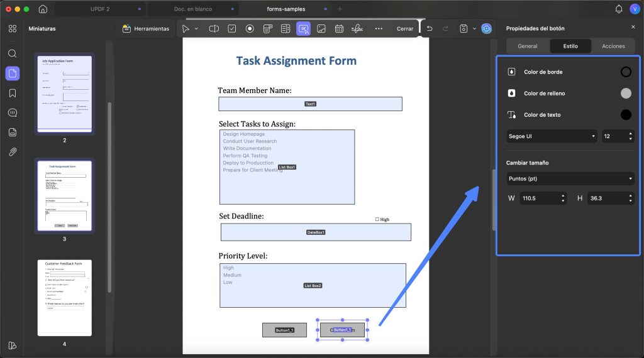This screenshot has width=644, height=358.
Task: Select the radio button field tool
Action: pos(250,29)
